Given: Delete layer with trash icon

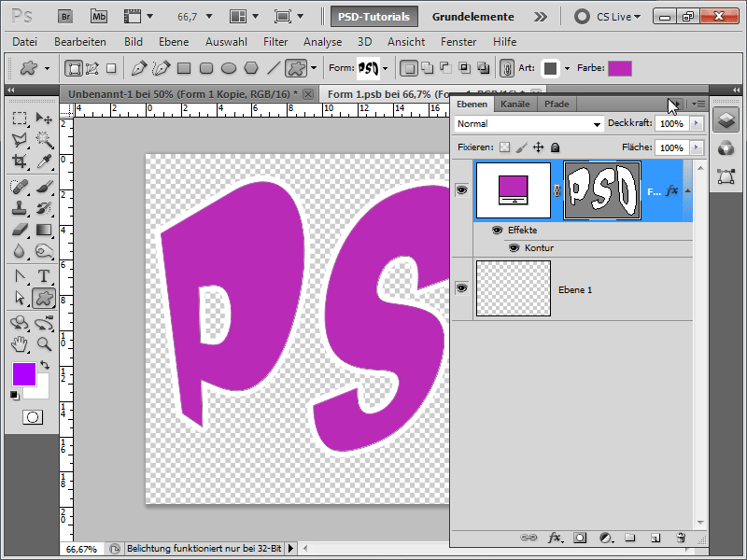Looking at the screenshot, I should (681, 538).
